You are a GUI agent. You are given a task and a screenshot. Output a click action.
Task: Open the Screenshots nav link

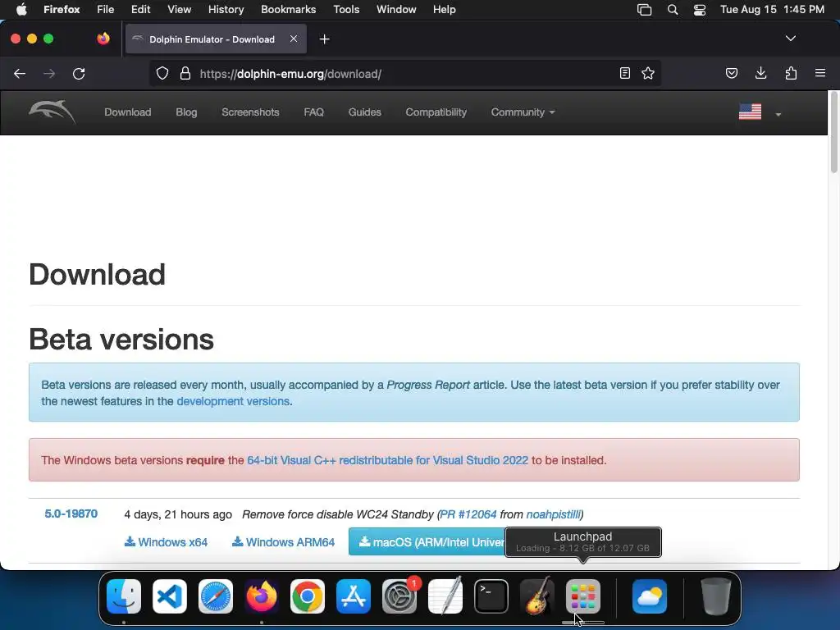tap(250, 112)
